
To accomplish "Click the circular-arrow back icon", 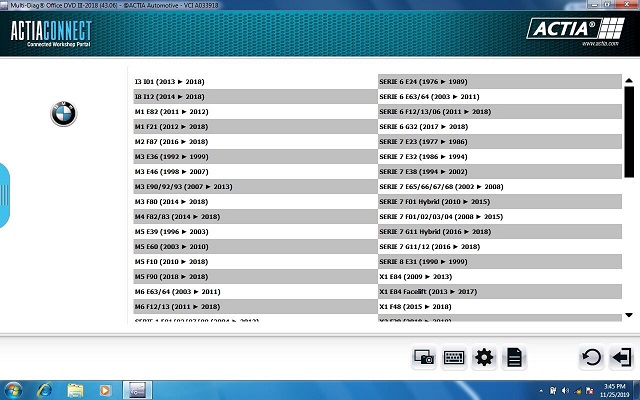I will pyautogui.click(x=591, y=358).
